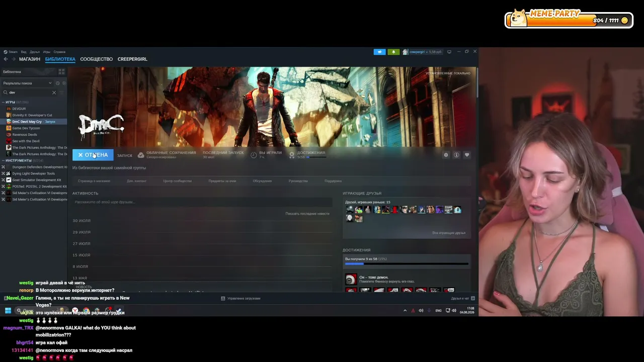Open the Steam menu

click(x=11, y=52)
